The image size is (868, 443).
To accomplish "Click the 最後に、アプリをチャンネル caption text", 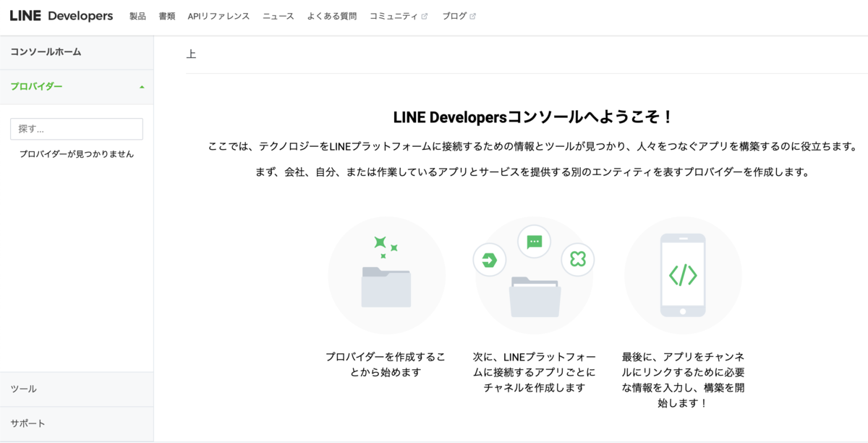I will [683, 380].
